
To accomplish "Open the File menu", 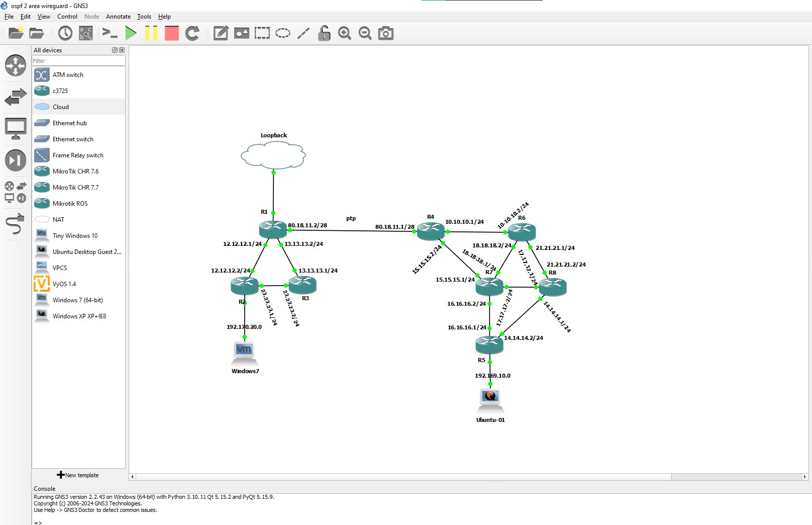I will click(x=9, y=17).
